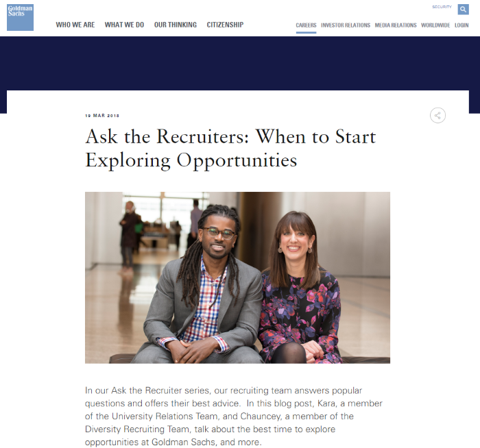This screenshot has height=448, width=480.
Task: Click the Goldman Sachs logo
Action: [20, 17]
